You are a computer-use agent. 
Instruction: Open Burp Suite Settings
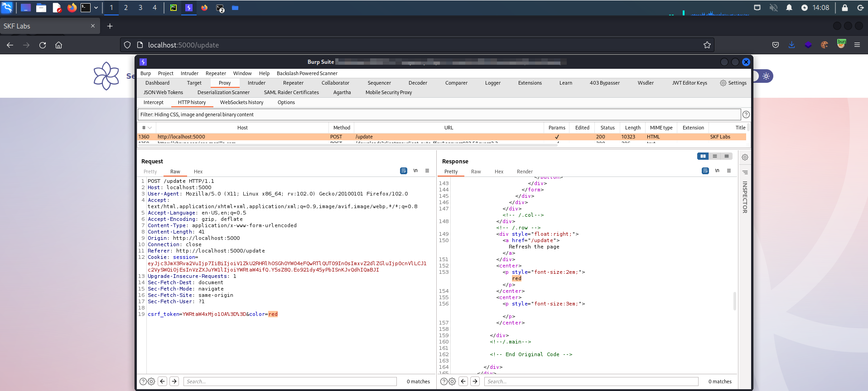click(x=733, y=83)
